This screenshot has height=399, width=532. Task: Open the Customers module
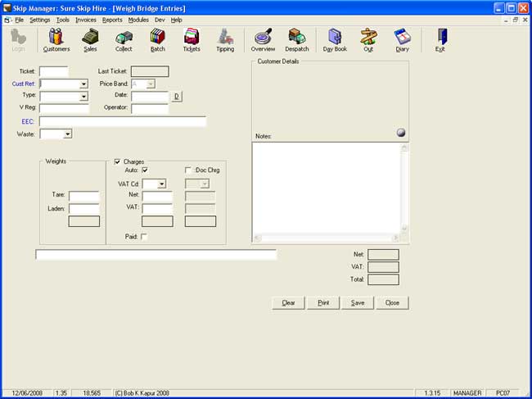(x=56, y=40)
